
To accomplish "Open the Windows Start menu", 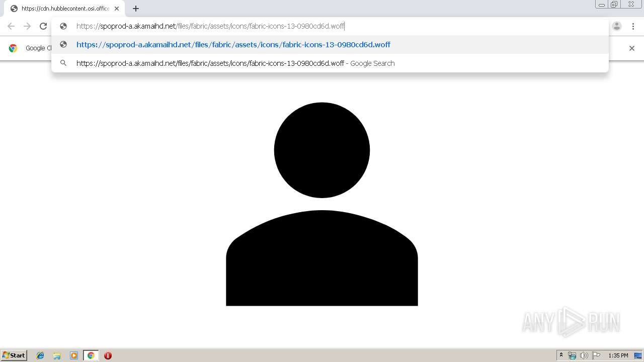I will pyautogui.click(x=14, y=355).
